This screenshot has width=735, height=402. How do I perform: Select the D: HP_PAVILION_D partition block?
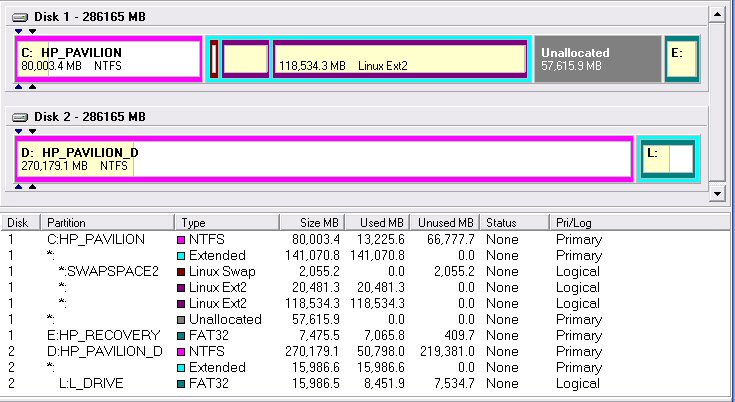[x=324, y=159]
